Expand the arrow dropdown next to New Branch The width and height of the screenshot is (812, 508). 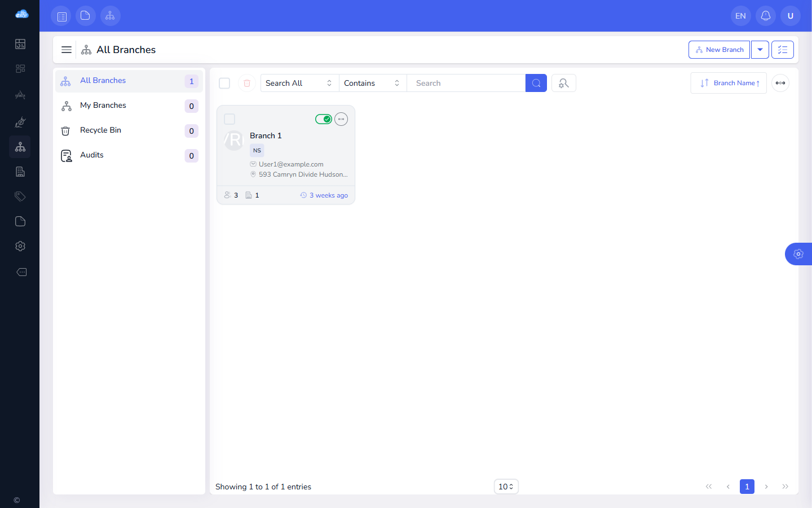coord(760,50)
